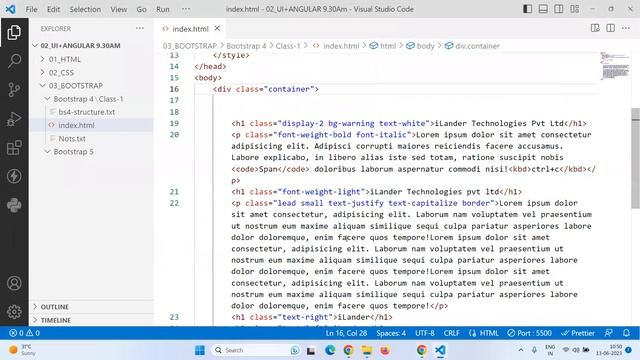Click Spaces: 4 indentation status item
The image size is (640, 360).
(391, 333)
